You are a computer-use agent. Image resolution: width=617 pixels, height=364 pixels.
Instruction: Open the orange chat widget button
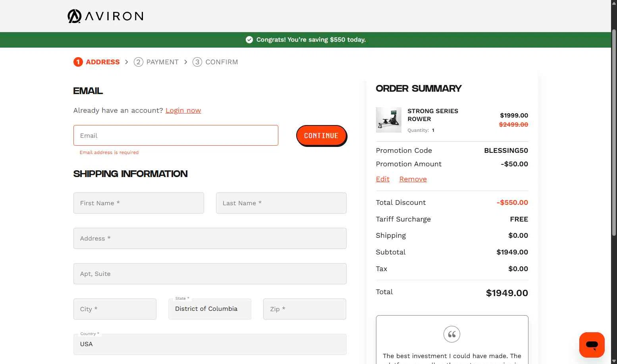click(x=592, y=345)
